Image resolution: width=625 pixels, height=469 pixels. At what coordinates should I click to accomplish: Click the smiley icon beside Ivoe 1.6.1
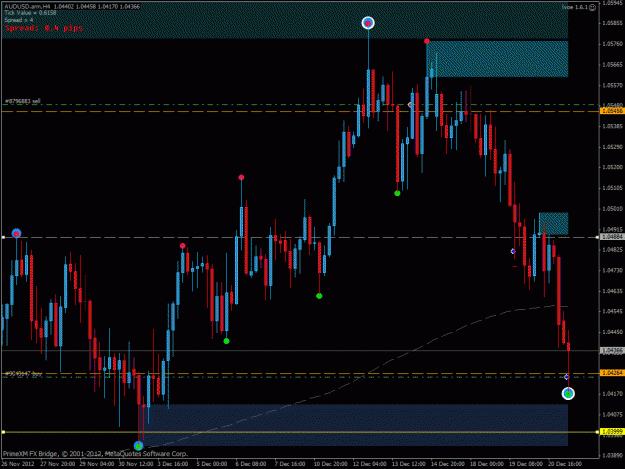593,7
